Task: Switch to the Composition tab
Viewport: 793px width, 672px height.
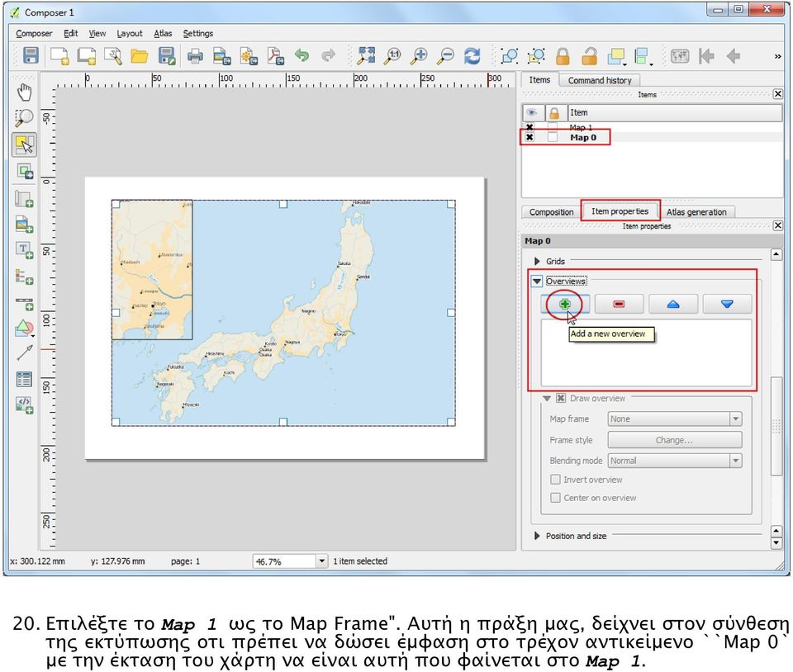Action: click(x=551, y=212)
